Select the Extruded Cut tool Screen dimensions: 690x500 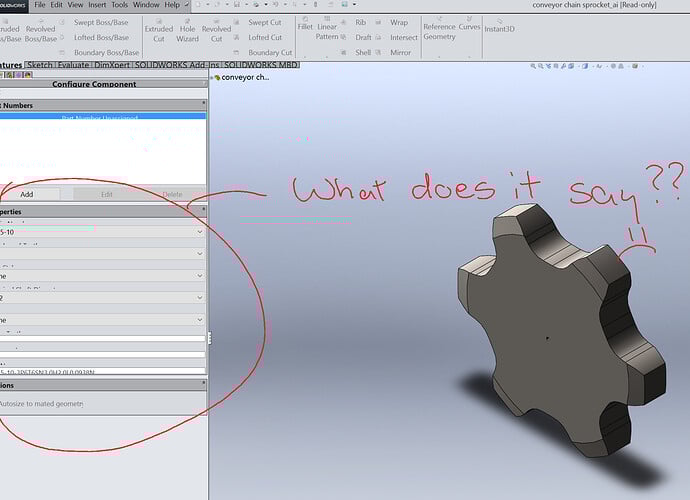(158, 31)
